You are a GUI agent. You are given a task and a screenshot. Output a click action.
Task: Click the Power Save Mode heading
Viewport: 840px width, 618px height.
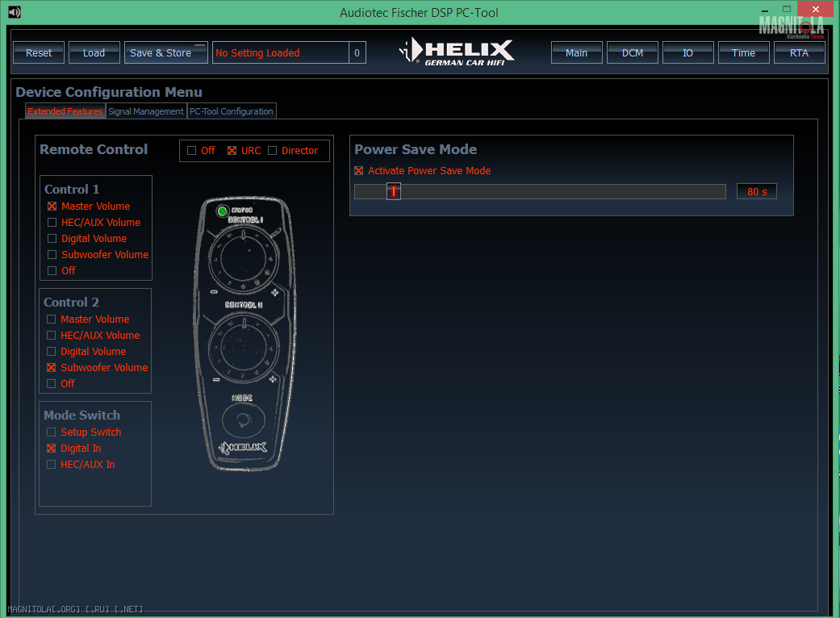coord(416,149)
